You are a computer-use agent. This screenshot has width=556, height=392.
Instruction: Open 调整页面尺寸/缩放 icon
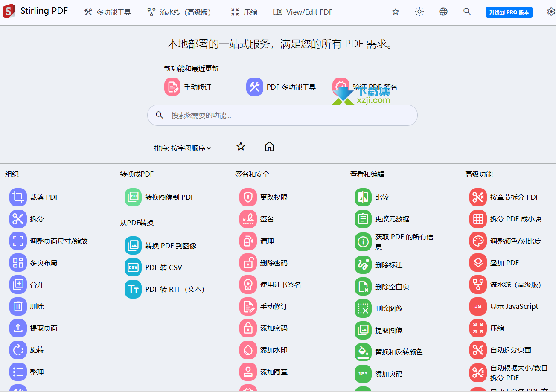(18, 241)
